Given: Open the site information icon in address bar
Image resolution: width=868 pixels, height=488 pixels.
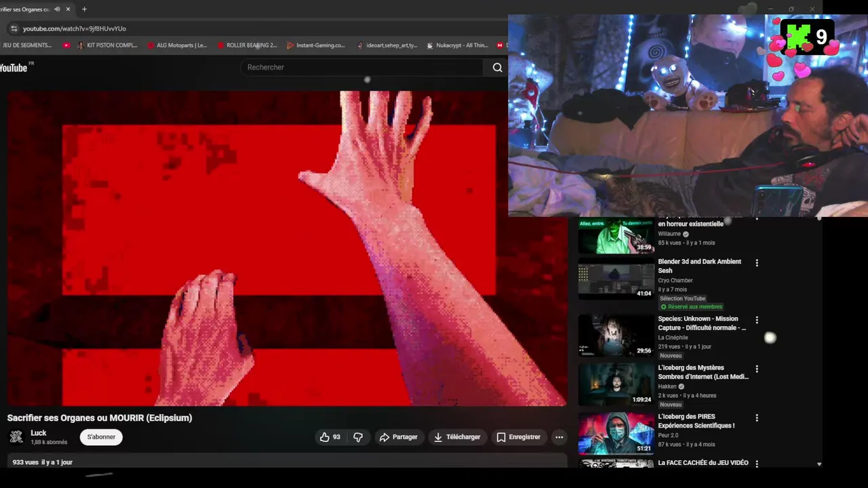Looking at the screenshot, I should [14, 28].
